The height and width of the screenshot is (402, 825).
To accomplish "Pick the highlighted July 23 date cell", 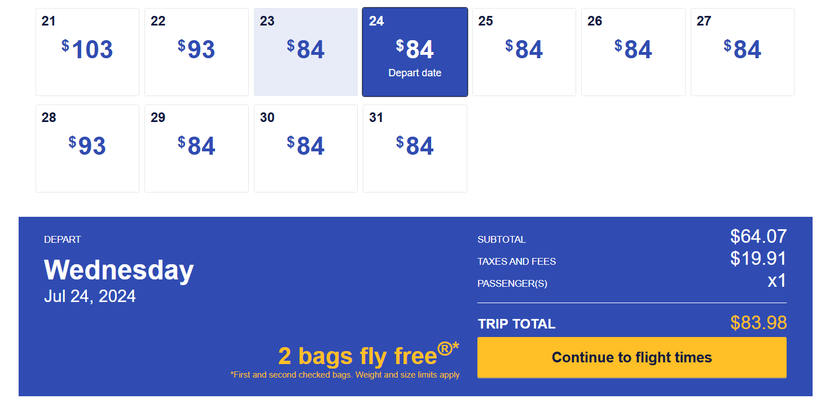I will 305,52.
